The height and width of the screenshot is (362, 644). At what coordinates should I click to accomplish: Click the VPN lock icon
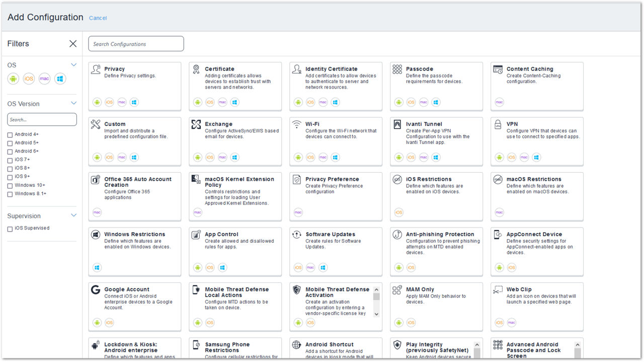(498, 124)
